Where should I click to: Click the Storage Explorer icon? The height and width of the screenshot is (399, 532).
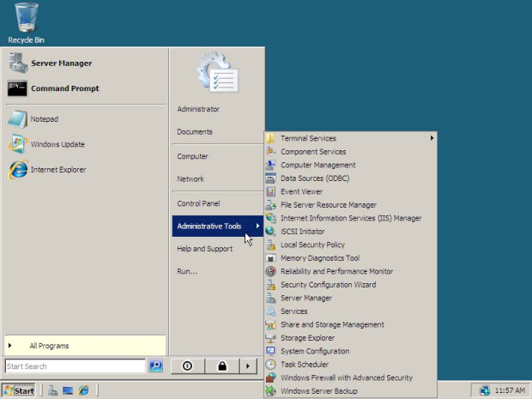click(x=270, y=337)
